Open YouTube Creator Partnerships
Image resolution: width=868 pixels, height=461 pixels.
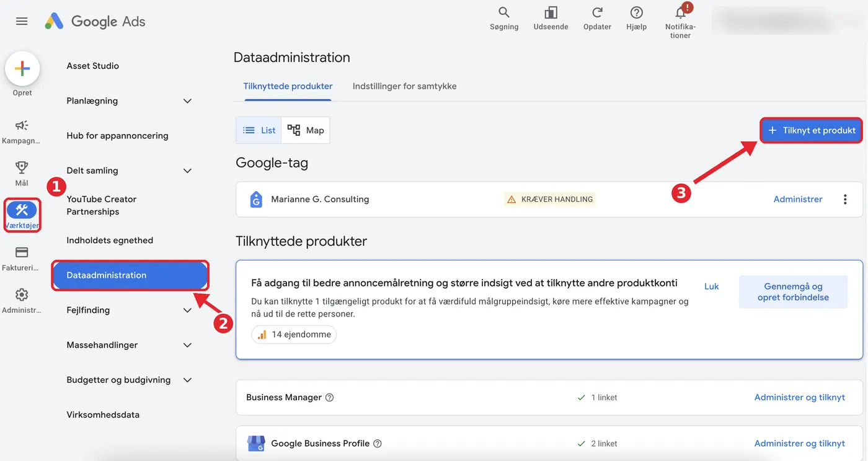click(102, 205)
